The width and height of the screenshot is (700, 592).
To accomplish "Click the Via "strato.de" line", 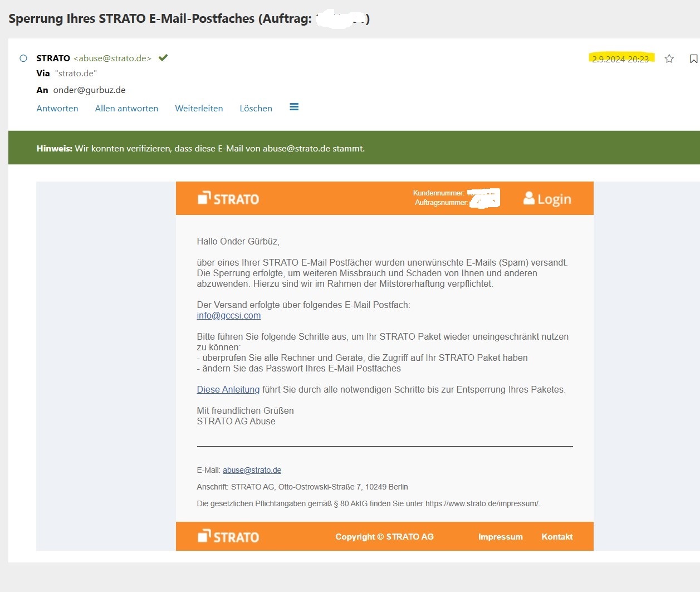I will (67, 74).
